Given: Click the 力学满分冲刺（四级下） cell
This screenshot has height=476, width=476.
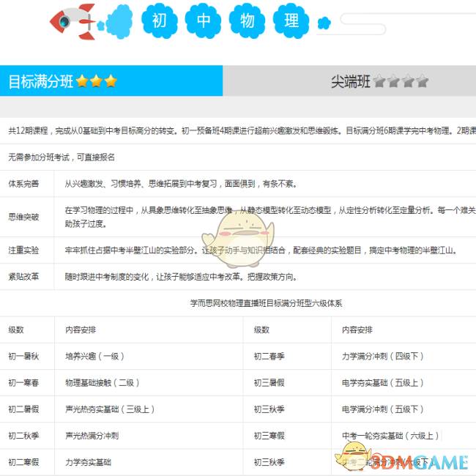Looking at the screenshot, I should tap(382, 356).
